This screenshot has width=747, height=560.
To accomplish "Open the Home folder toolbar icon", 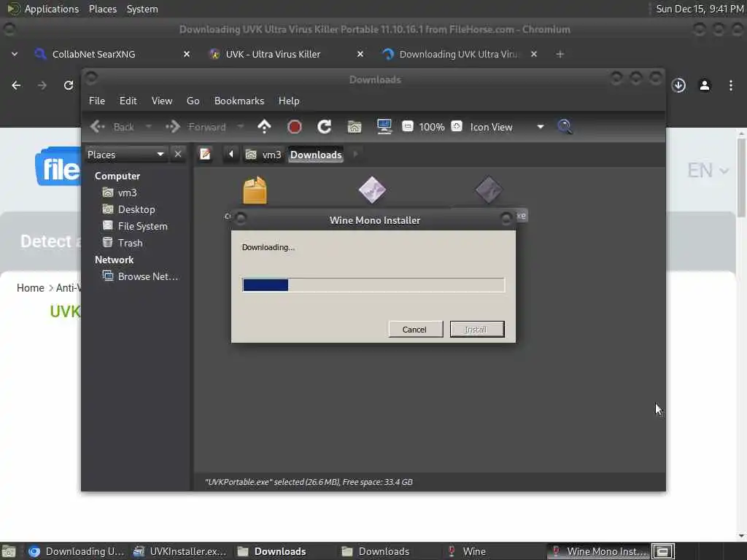I will point(355,127).
